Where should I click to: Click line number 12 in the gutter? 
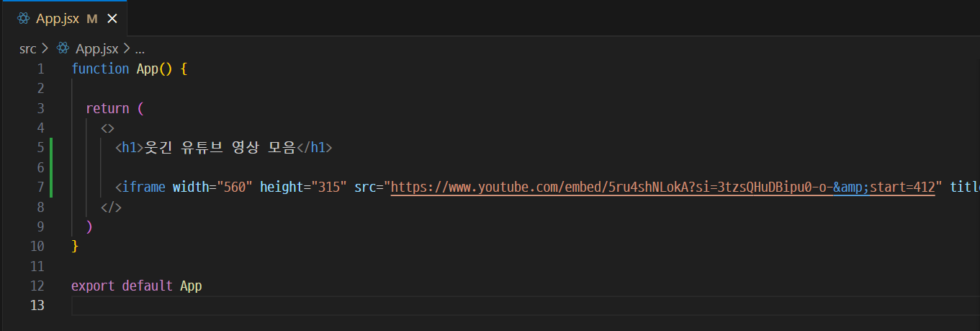coord(37,286)
